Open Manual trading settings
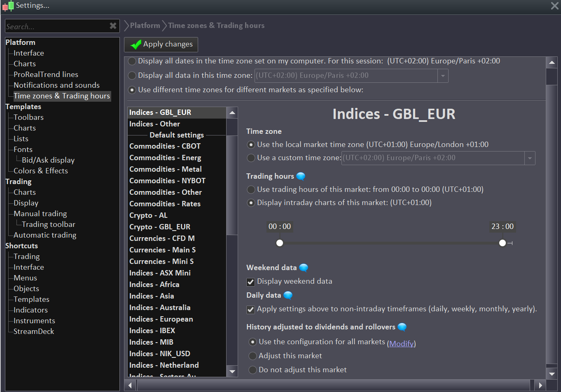Screen dimensions: 561x392 pos(40,214)
